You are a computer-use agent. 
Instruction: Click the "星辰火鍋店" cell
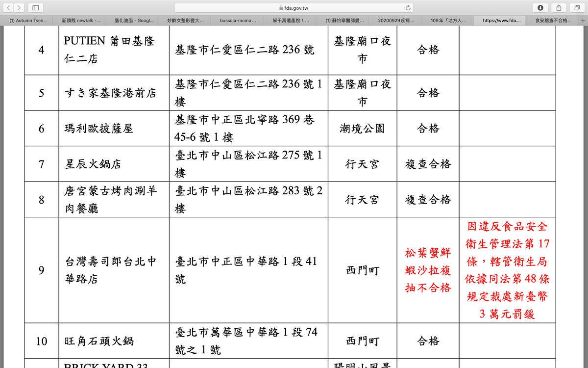114,164
